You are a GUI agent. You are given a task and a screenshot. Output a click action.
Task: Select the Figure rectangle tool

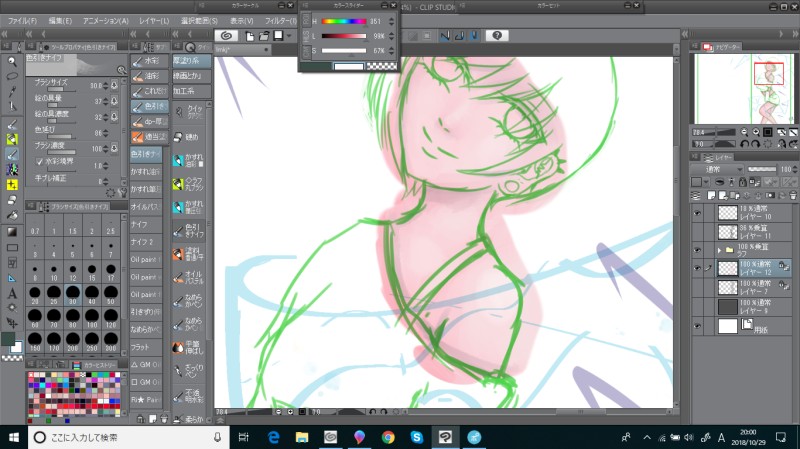point(12,247)
